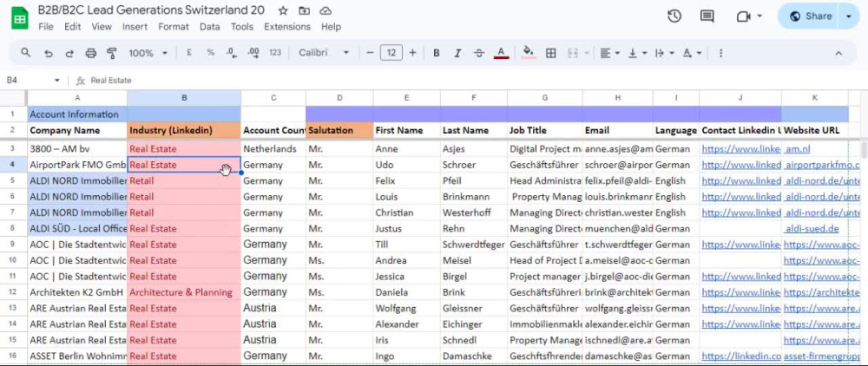
Task: Open Share options dropdown arrow
Action: [849, 16]
